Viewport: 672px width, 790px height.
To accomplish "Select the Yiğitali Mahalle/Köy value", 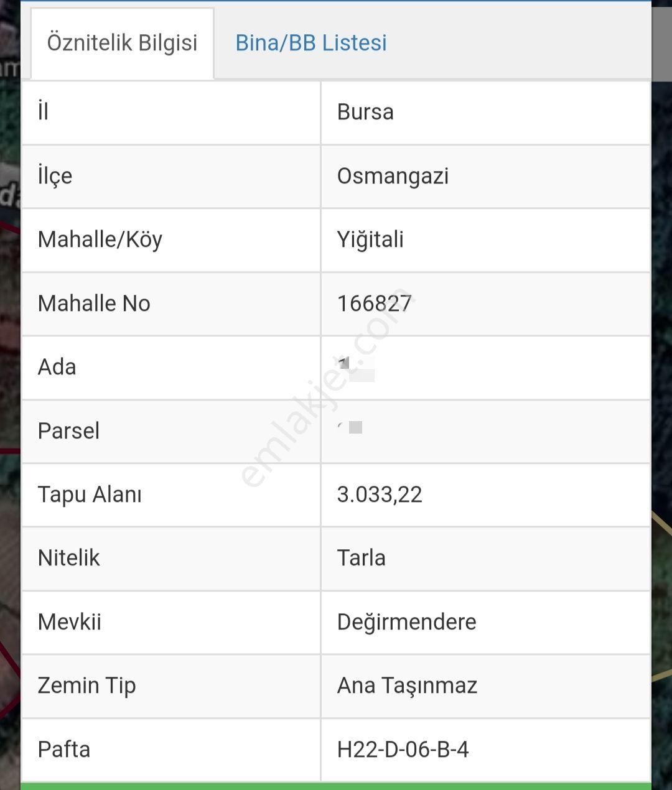I will point(369,240).
